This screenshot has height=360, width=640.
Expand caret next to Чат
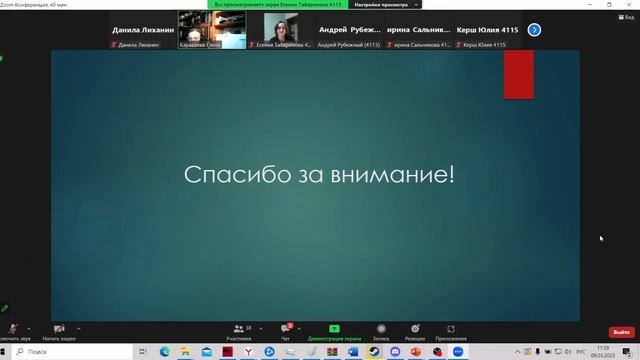click(x=299, y=329)
